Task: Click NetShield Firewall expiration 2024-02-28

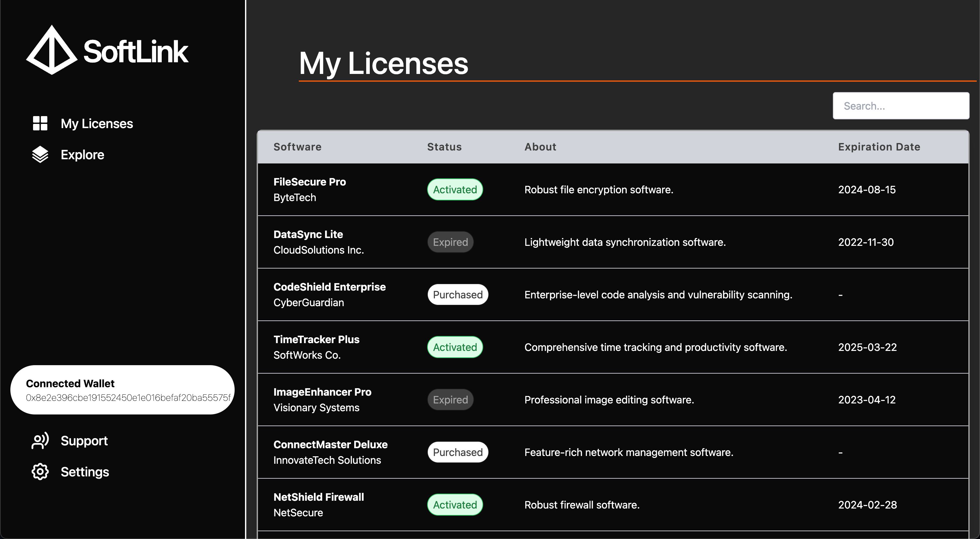Action: tap(868, 505)
